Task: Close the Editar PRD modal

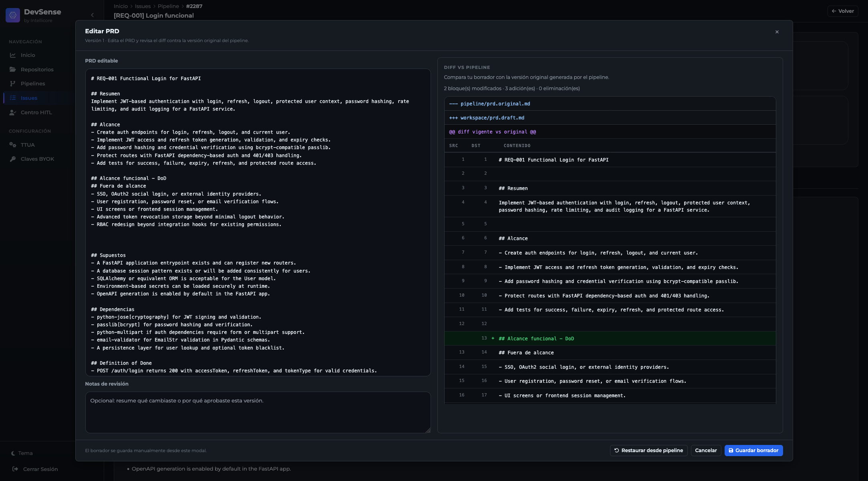Action: 777,32
